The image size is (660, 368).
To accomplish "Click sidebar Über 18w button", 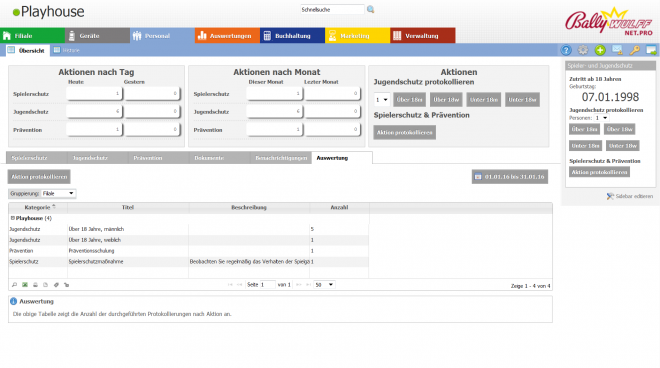I will tap(620, 129).
